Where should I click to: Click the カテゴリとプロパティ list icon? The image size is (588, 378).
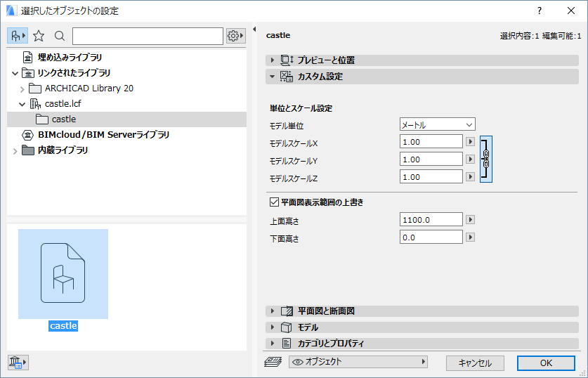click(287, 343)
